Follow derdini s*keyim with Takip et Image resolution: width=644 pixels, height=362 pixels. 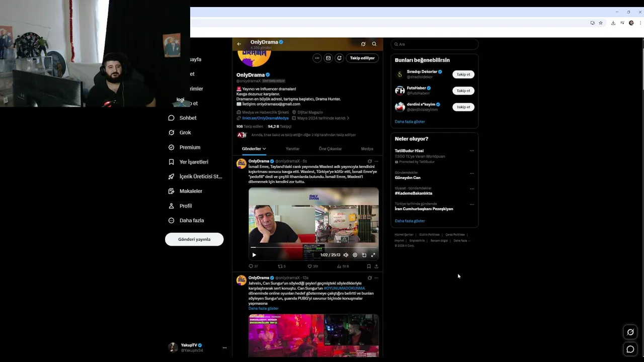(463, 107)
